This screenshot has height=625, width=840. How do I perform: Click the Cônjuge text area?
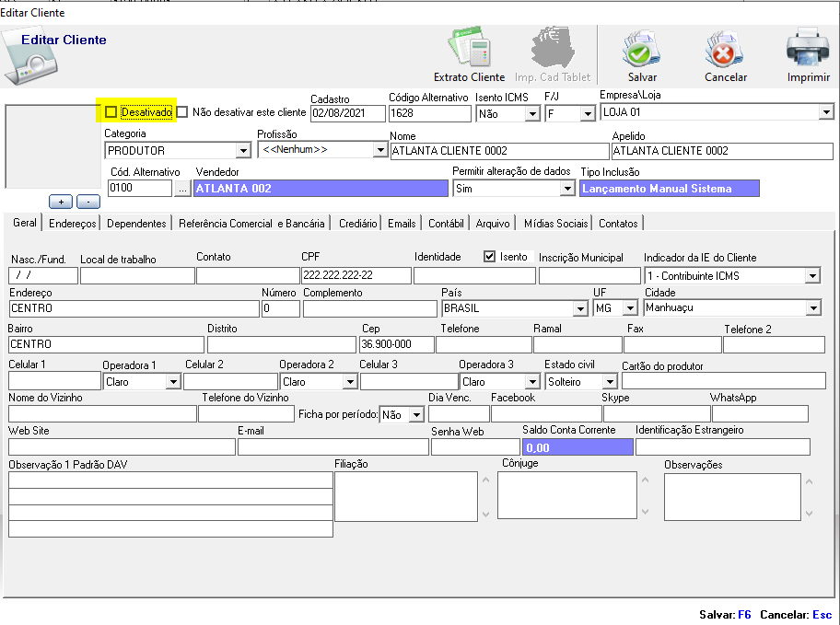tap(566, 495)
